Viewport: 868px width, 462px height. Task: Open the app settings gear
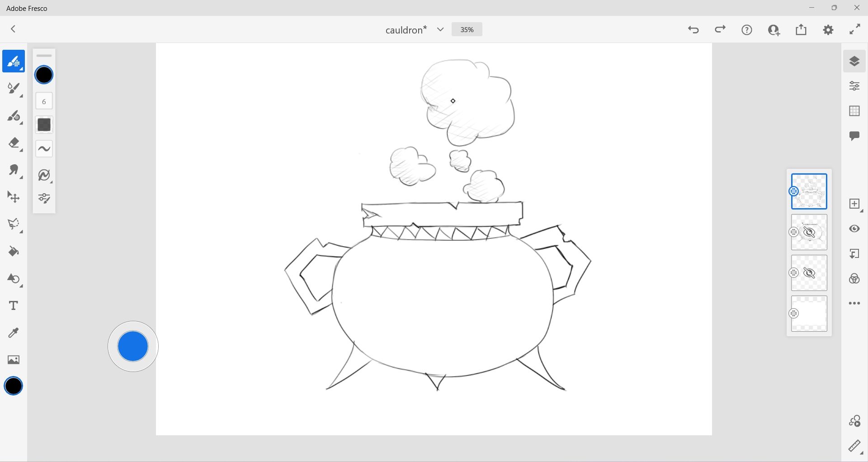pyautogui.click(x=828, y=30)
